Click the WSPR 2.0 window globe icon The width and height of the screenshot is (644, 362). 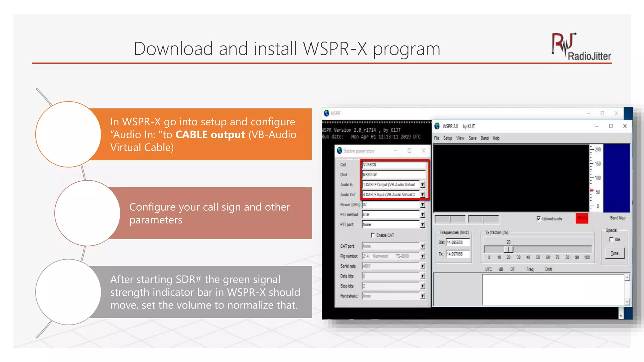pyautogui.click(x=437, y=126)
